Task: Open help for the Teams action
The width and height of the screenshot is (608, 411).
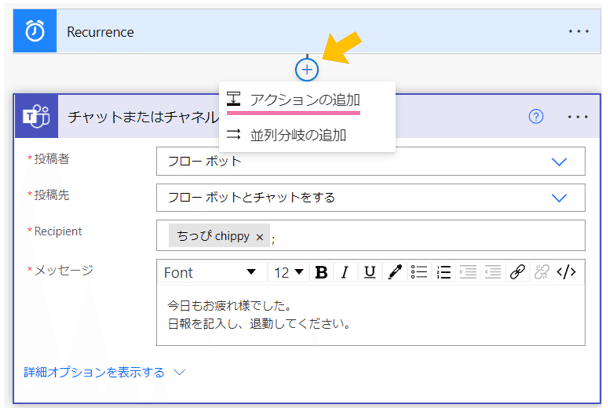Action: [536, 116]
